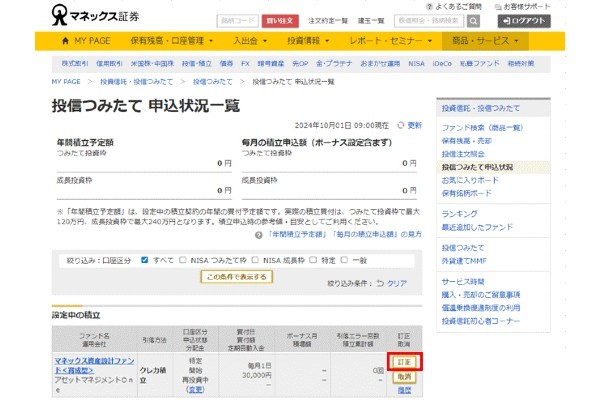Open 投信注文照会 sidebar link
Screen dimensions: 600x400
[463, 154]
